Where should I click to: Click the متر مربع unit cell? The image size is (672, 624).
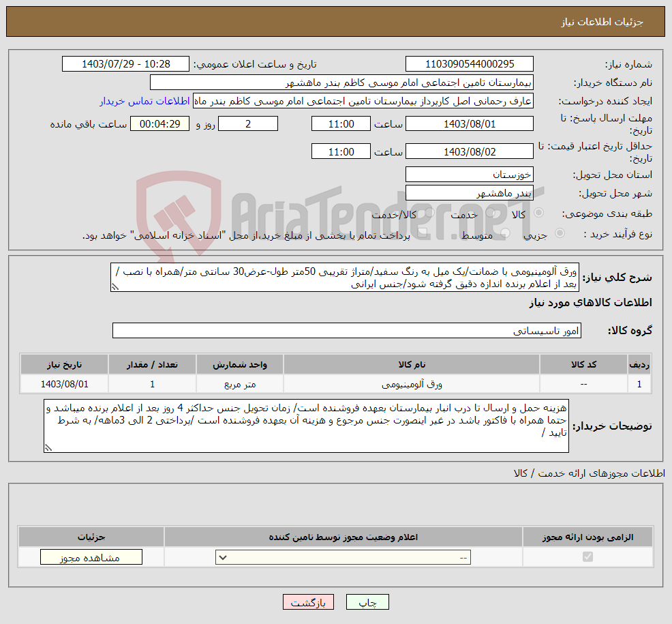240,384
